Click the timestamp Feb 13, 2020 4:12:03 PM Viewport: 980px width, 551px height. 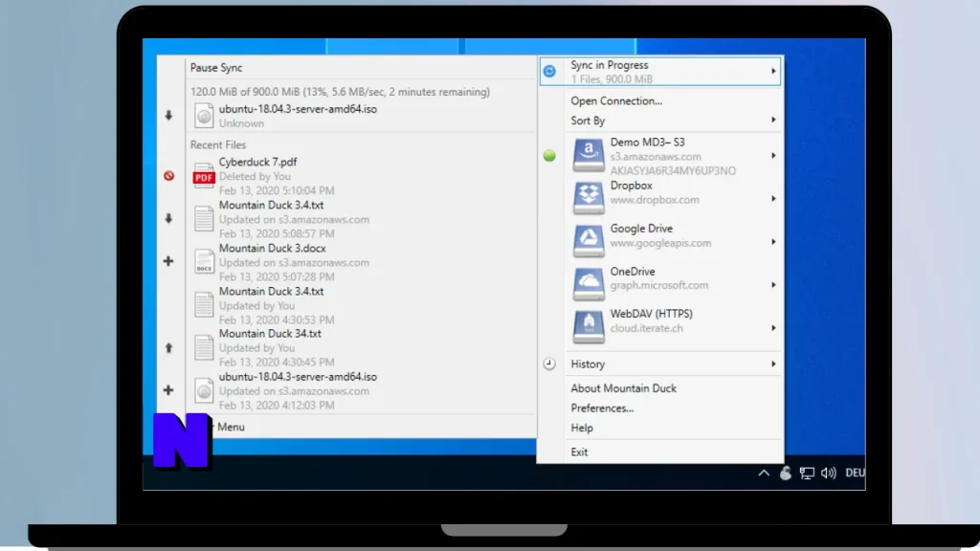(277, 406)
